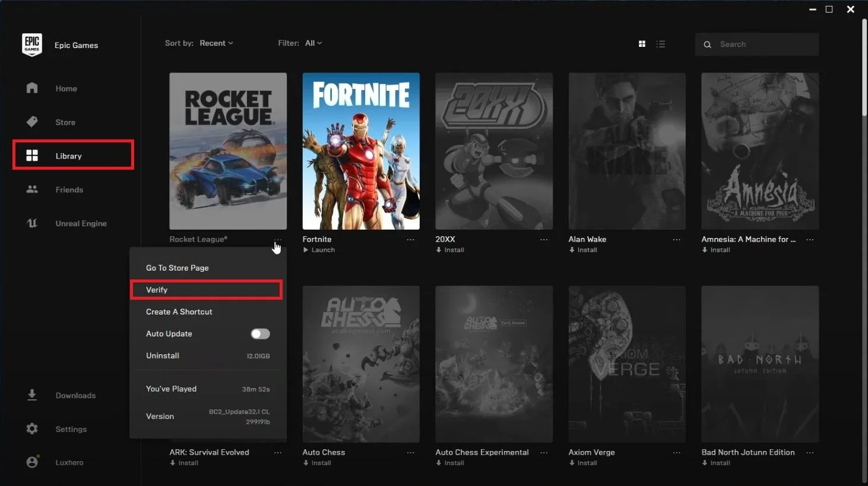Viewport: 868px width, 486px height.
Task: Open the Store tag icon
Action: [x=32, y=122]
